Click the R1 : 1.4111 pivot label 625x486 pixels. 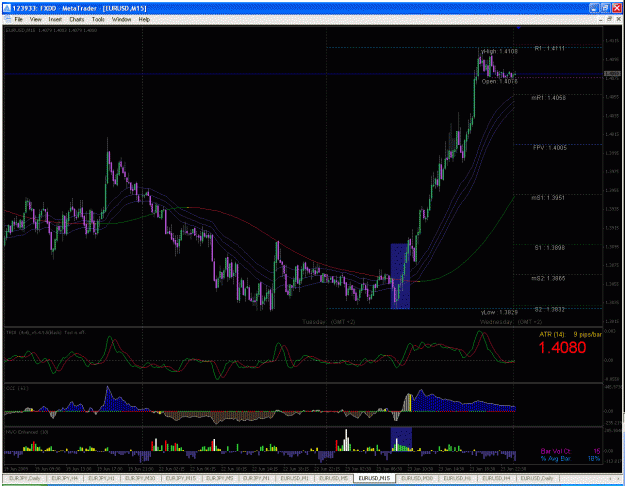[x=550, y=49]
